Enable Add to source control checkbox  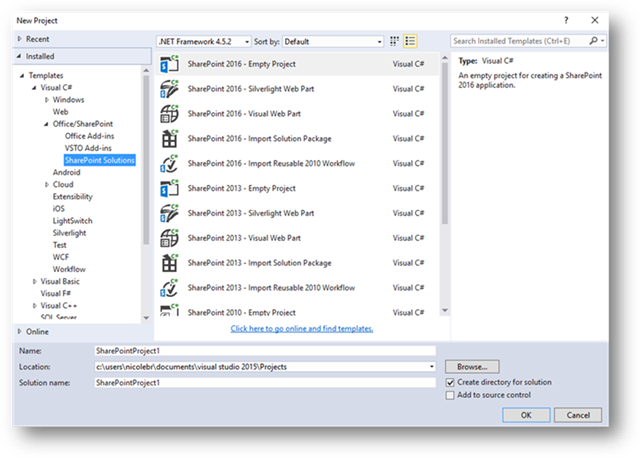(450, 395)
